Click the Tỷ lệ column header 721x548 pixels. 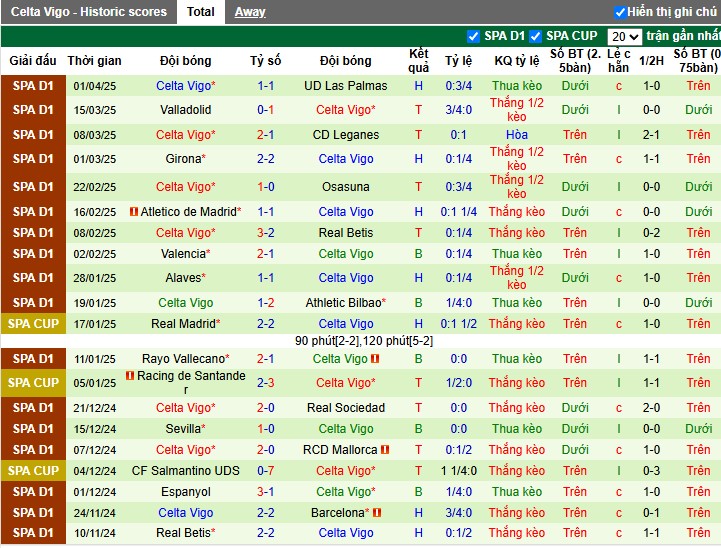458,61
